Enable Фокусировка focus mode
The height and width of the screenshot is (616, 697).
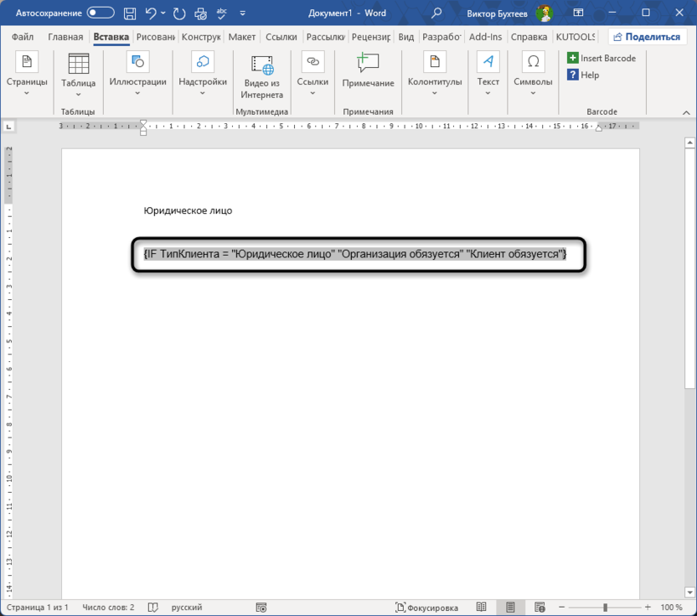427,607
